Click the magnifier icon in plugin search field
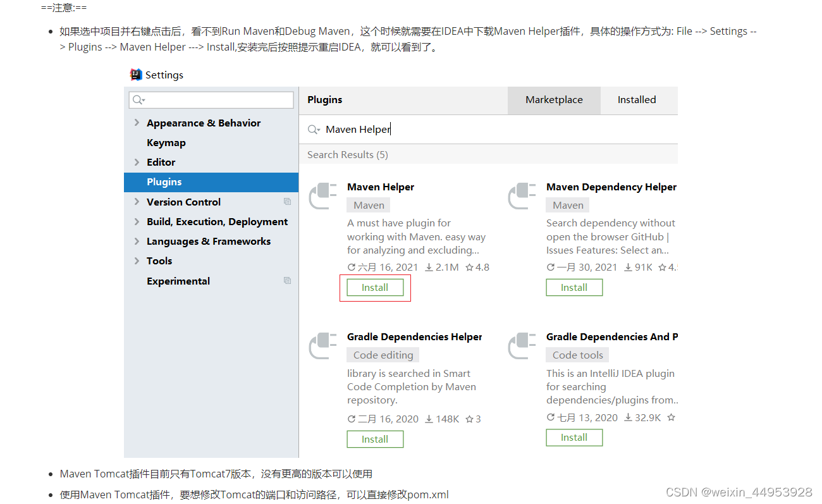The width and height of the screenshot is (822, 504). 314,130
